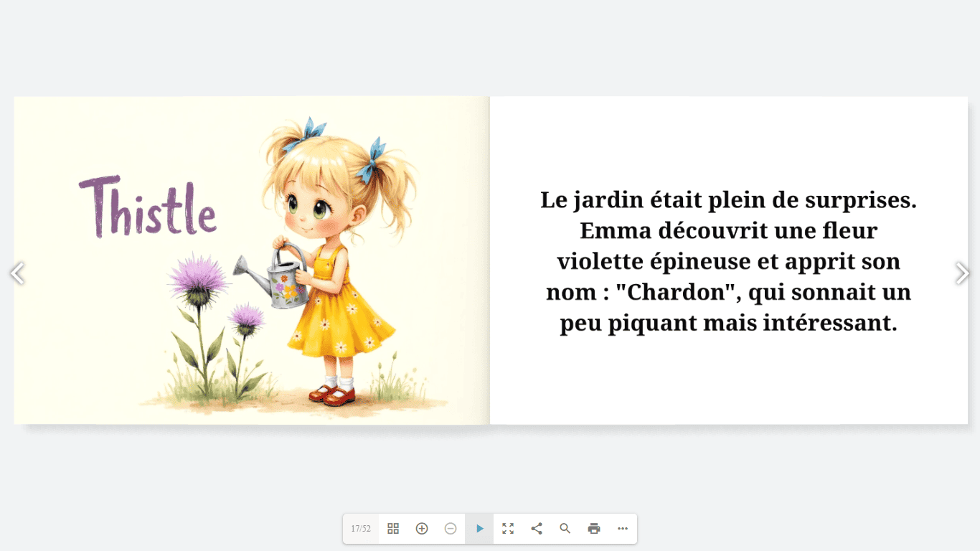Click the 17/52 page number field
This screenshot has width=980, height=551.
[x=361, y=529]
